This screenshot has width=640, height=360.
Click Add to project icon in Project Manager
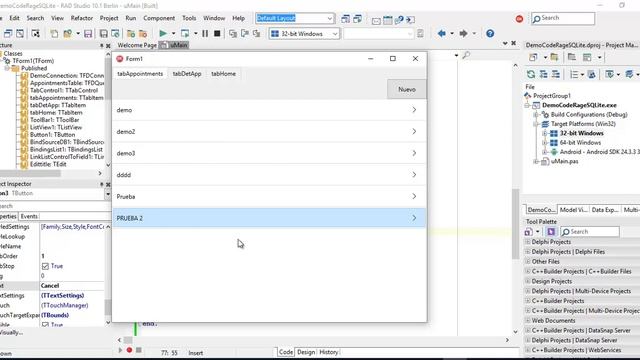(554, 57)
